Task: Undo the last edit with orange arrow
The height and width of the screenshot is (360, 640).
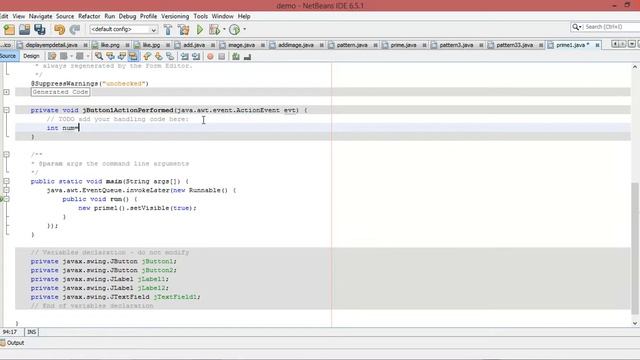Action: pyautogui.click(x=60, y=29)
